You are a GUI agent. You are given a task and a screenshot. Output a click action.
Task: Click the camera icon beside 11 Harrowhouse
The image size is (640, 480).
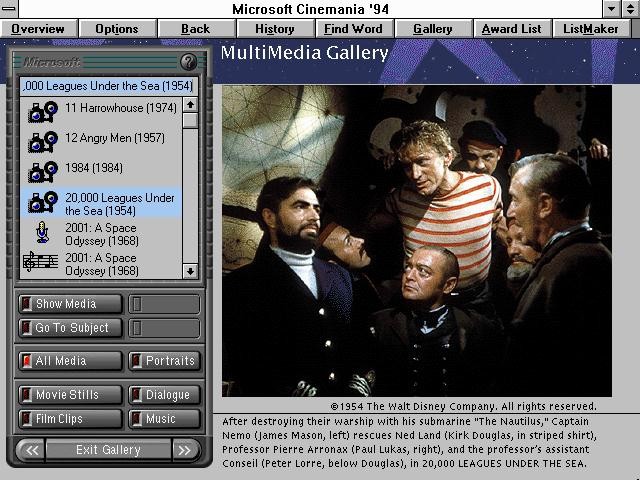click(42, 111)
